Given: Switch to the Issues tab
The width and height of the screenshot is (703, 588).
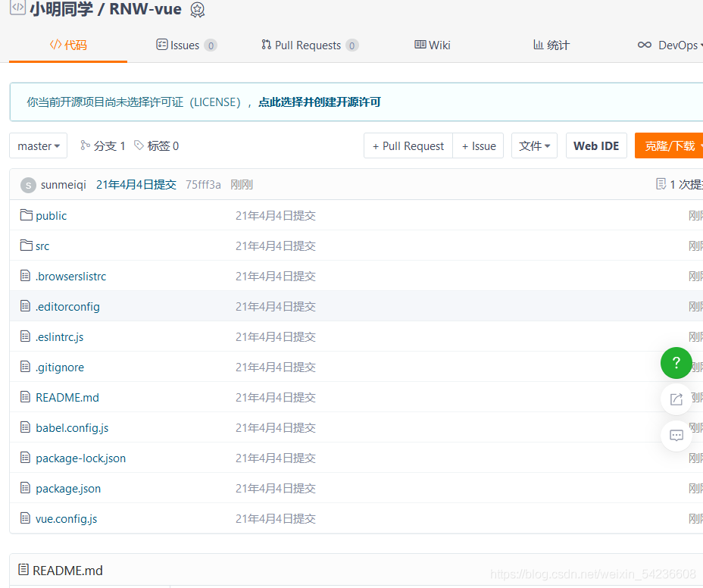Looking at the screenshot, I should (186, 45).
